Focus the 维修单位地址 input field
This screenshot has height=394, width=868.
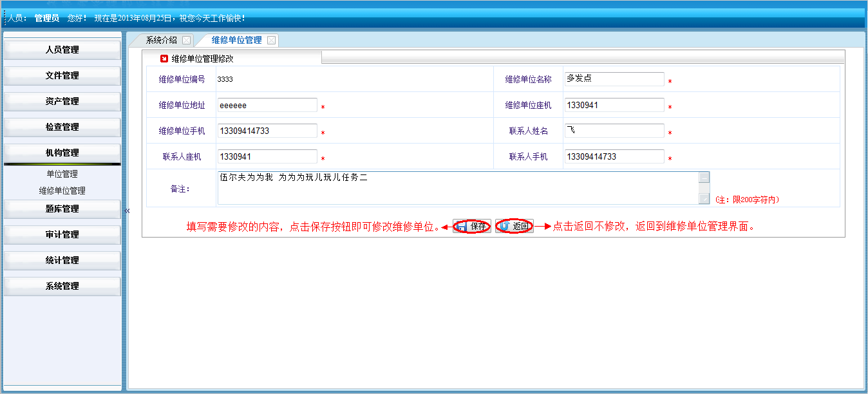click(267, 105)
